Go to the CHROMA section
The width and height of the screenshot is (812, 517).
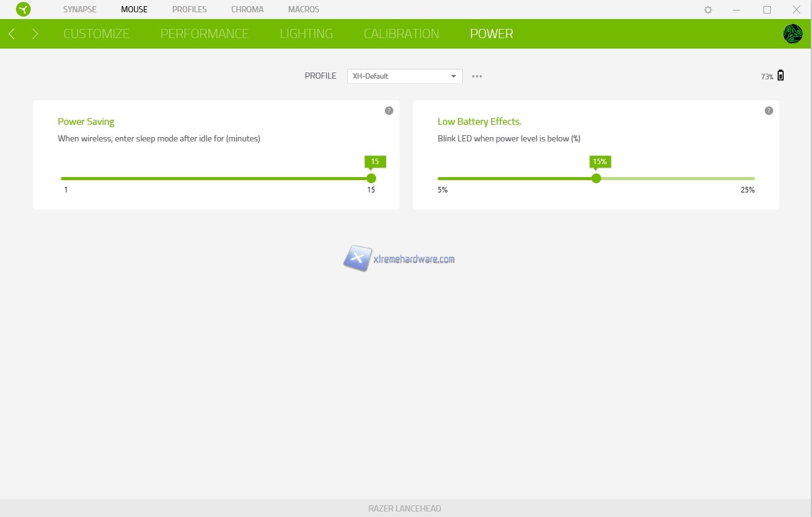(x=247, y=10)
